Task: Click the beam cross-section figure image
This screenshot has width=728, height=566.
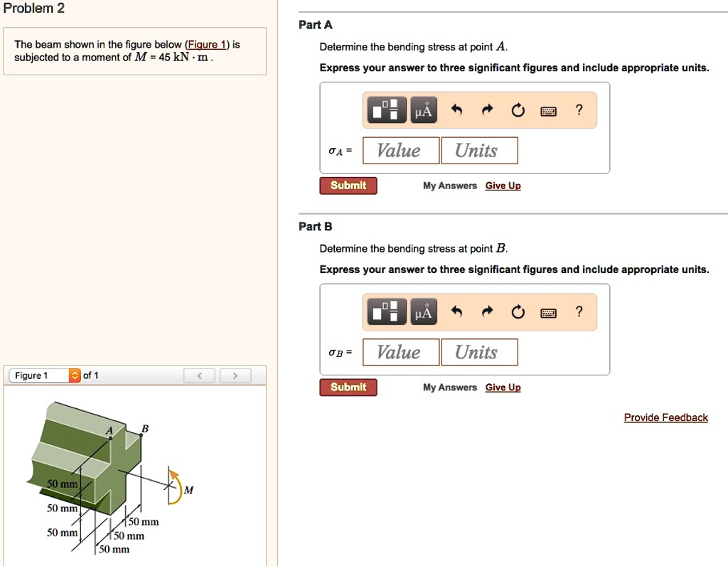Action: (x=112, y=479)
